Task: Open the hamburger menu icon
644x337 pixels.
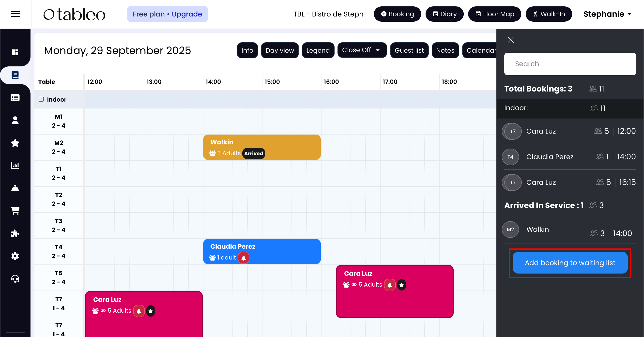Action: coord(15,14)
